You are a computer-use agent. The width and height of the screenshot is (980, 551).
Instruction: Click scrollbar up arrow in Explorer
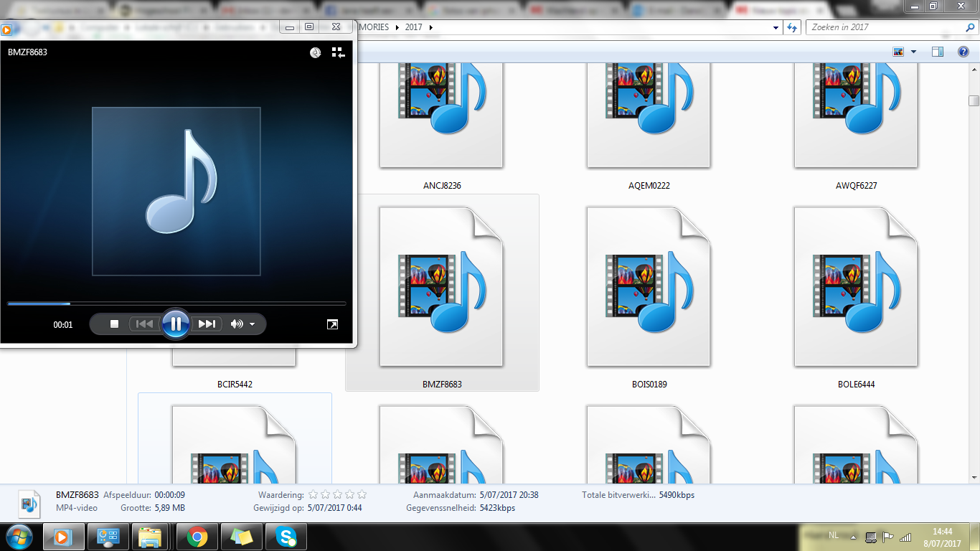pyautogui.click(x=974, y=69)
